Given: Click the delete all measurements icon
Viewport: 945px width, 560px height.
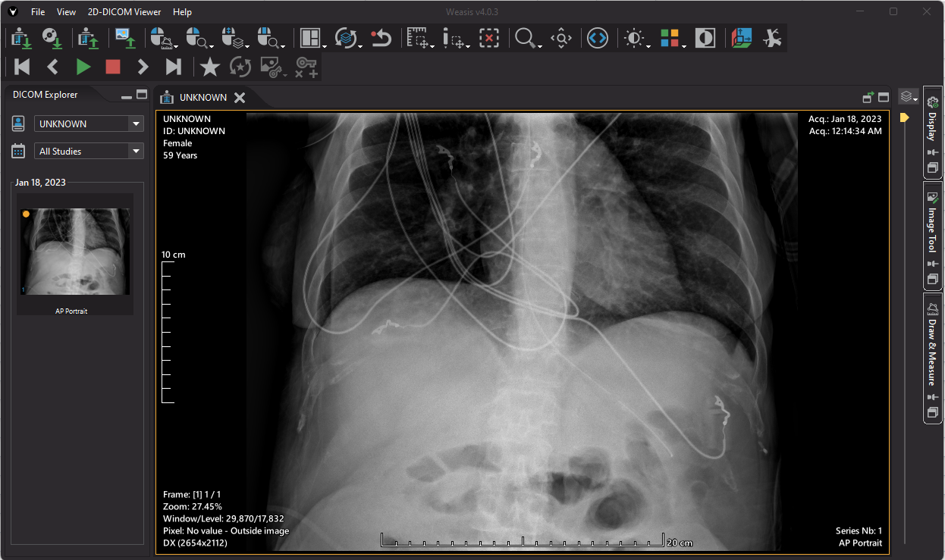Looking at the screenshot, I should click(489, 38).
